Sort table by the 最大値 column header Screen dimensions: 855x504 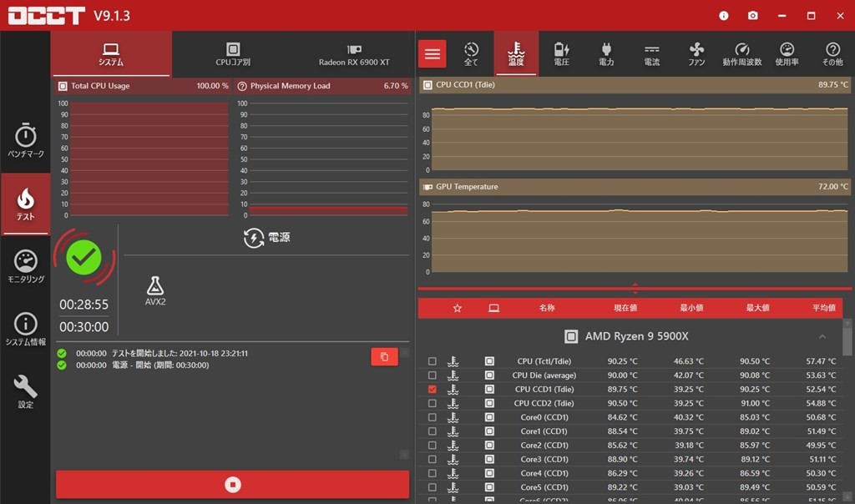click(756, 308)
